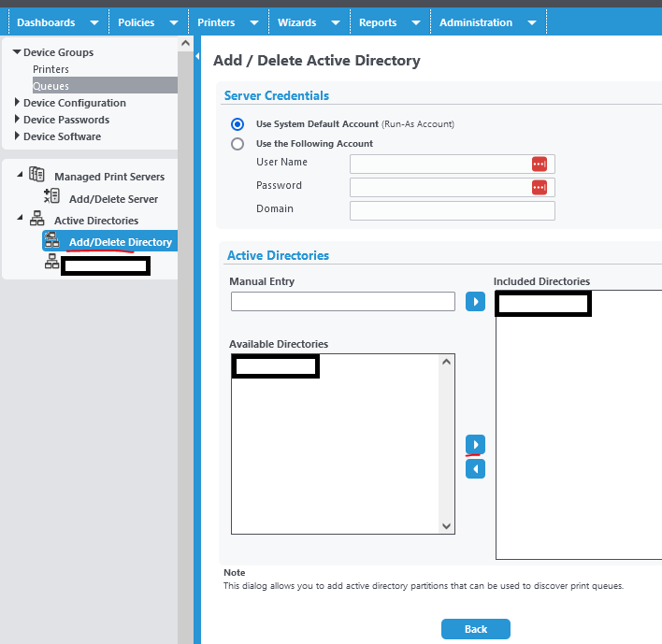This screenshot has width=662, height=644.
Task: Select Queues under Device Groups
Action: tap(50, 86)
